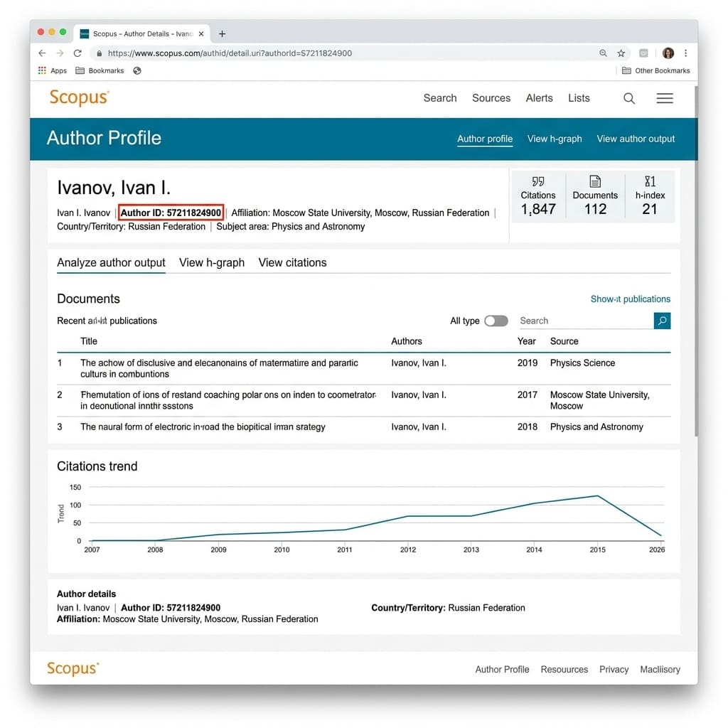Click the h-index value 21
Viewport: 728px width, 728px height.
click(650, 210)
